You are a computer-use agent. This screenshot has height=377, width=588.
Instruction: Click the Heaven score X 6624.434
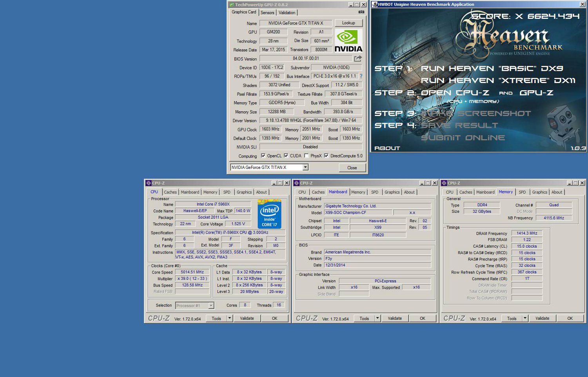(x=525, y=16)
